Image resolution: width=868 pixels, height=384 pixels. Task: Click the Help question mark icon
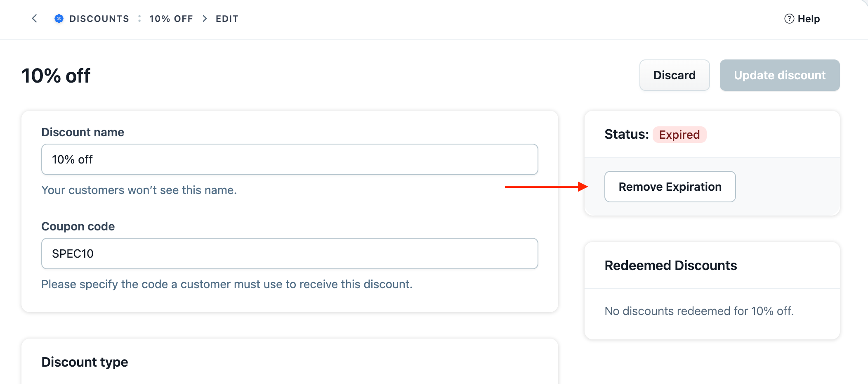789,19
